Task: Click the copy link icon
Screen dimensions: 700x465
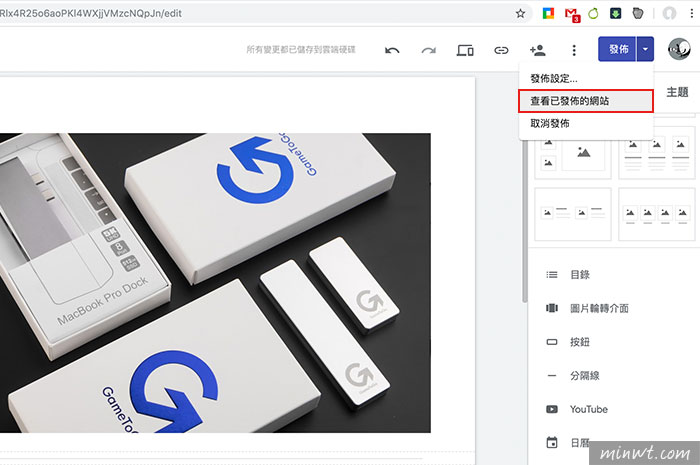Action: 501,50
